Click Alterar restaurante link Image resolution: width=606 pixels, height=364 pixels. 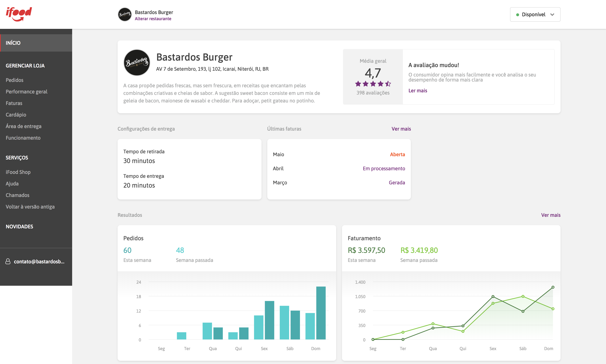(x=153, y=19)
